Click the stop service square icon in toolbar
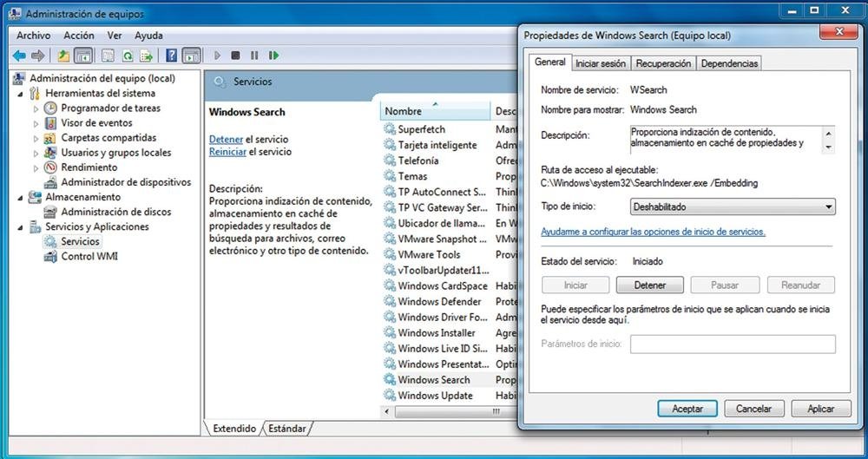The width and height of the screenshot is (868, 459). click(x=235, y=56)
